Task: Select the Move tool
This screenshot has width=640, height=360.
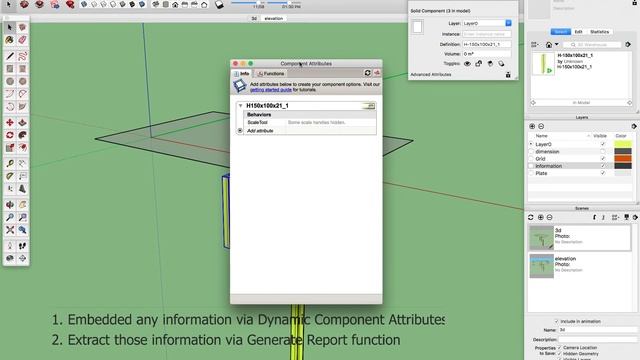Action: [10, 122]
